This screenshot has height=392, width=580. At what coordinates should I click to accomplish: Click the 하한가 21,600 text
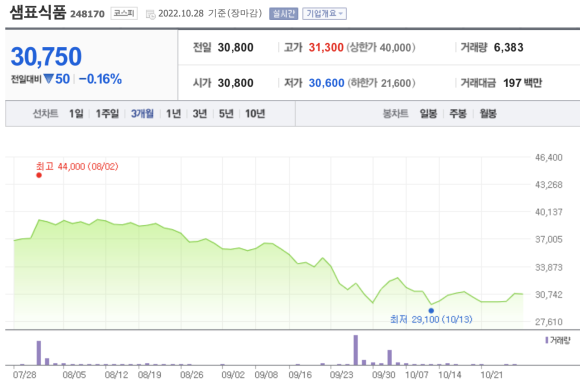pos(381,83)
